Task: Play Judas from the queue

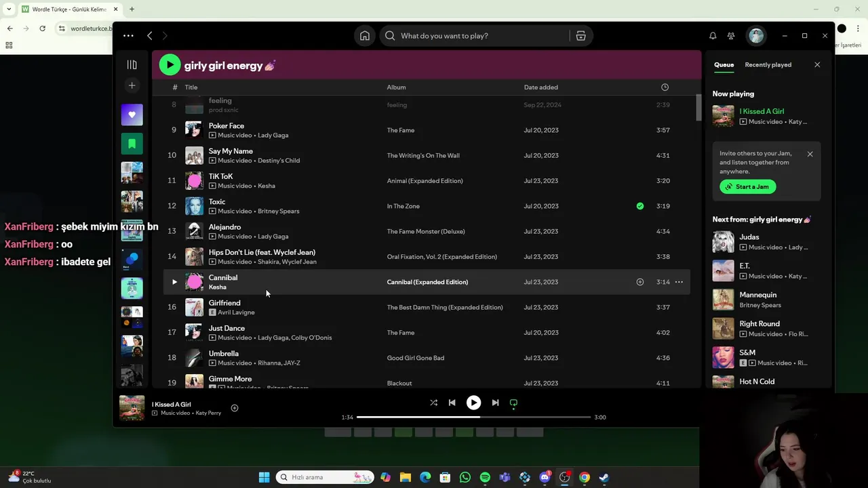Action: tap(723, 242)
